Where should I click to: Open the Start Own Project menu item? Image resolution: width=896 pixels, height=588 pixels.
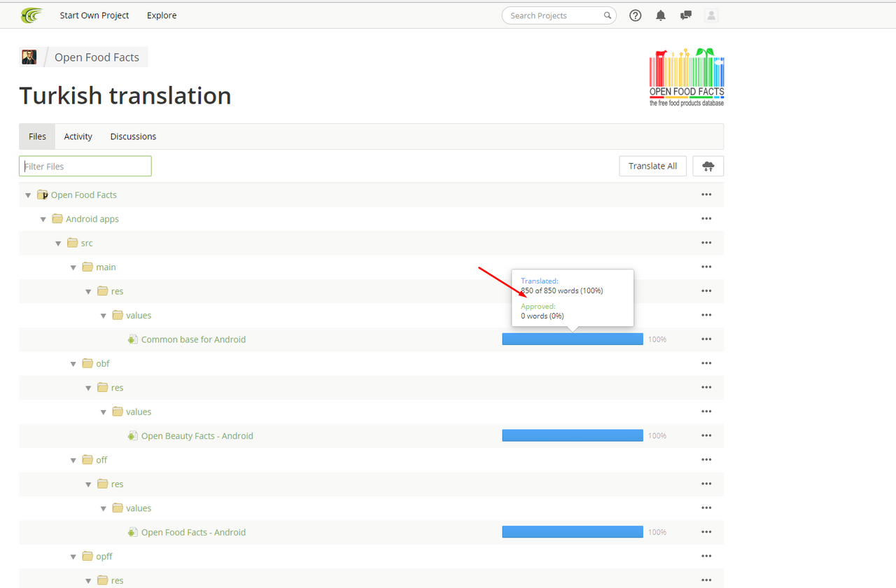pyautogui.click(x=94, y=15)
